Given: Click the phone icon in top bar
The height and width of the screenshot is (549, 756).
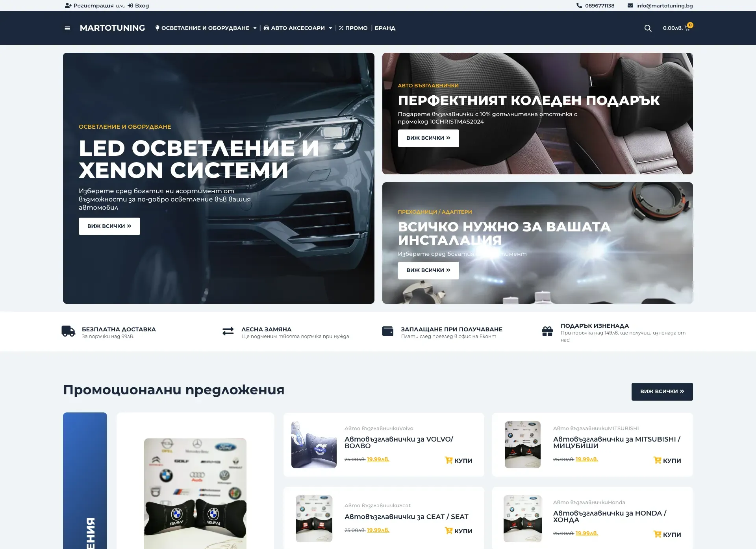Looking at the screenshot, I should pos(579,6).
